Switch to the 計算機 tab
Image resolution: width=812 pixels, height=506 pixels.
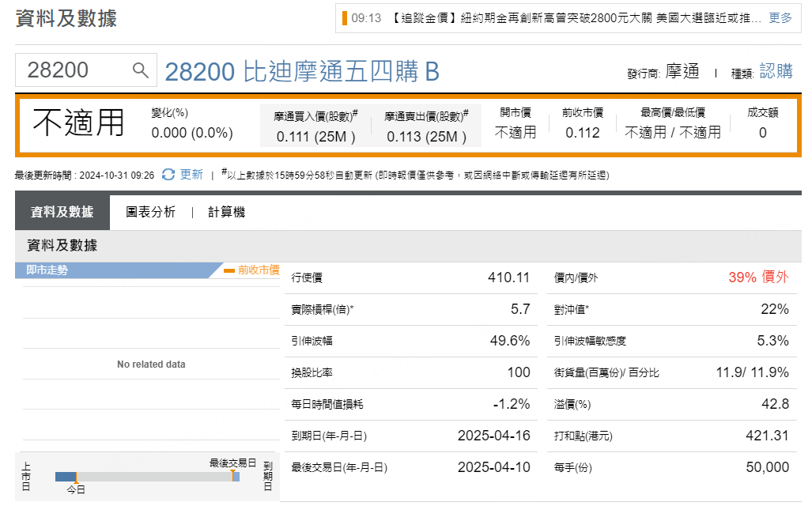point(226,212)
